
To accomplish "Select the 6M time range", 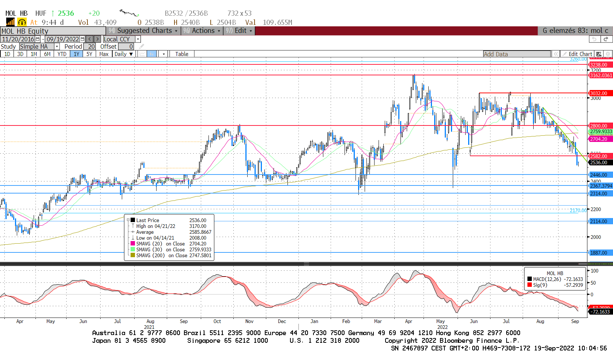I will [47, 54].
